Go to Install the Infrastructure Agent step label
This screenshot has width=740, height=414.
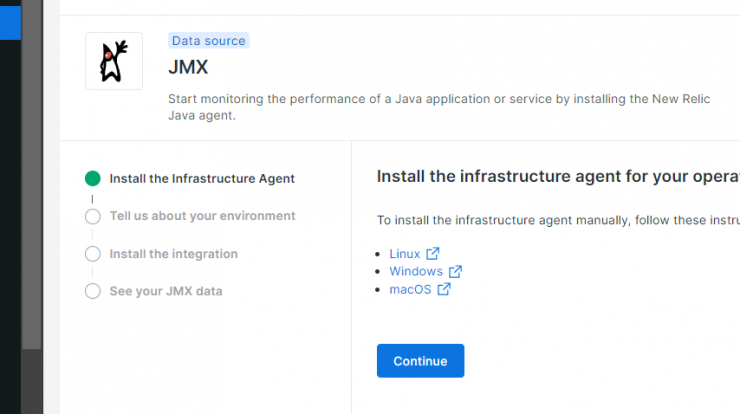coord(202,178)
